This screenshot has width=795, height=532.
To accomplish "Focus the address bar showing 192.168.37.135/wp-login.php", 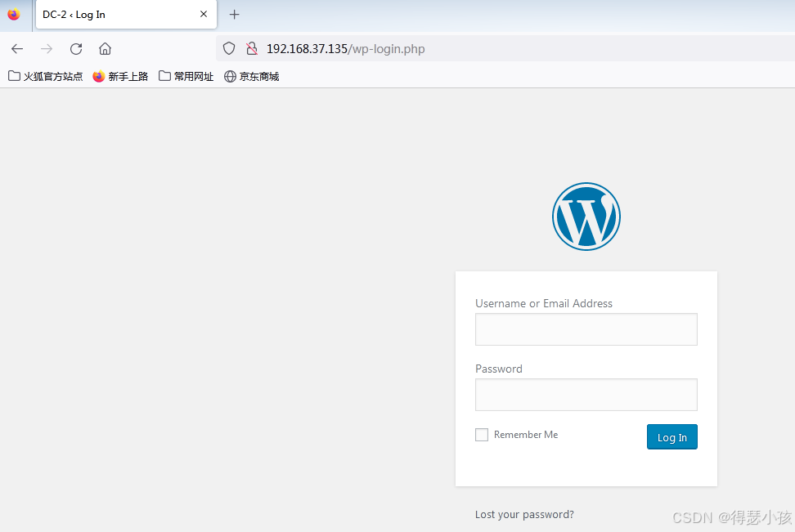I will (x=505, y=49).
